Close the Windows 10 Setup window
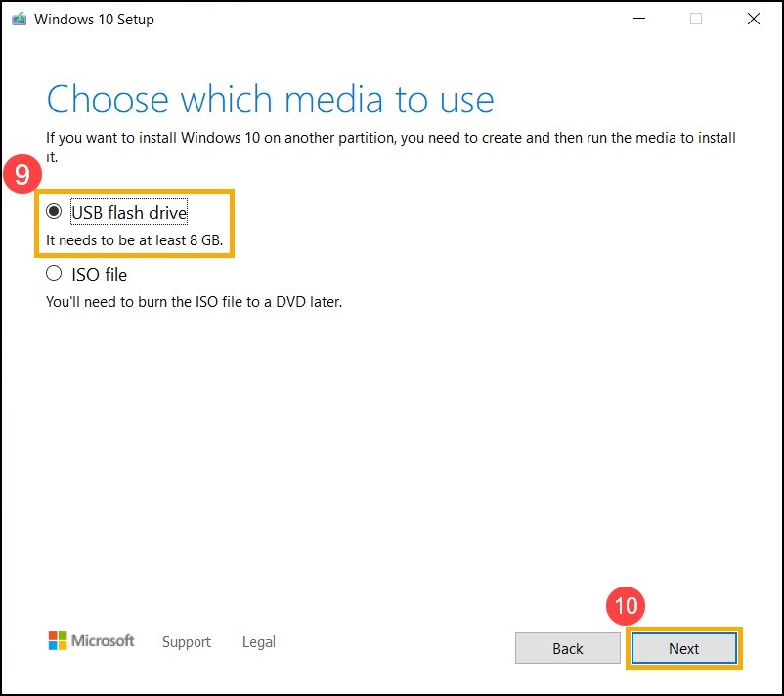 point(754,19)
